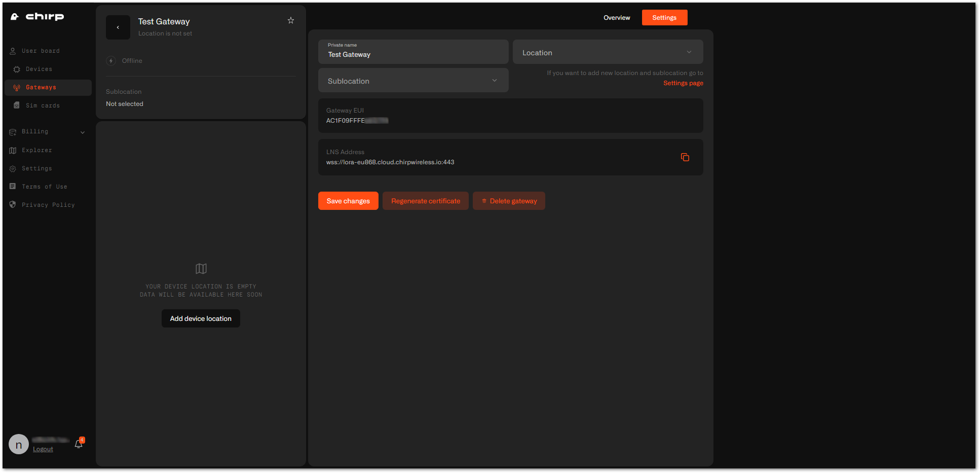
Task: Expand the Billing menu chevron
Action: pyautogui.click(x=83, y=132)
